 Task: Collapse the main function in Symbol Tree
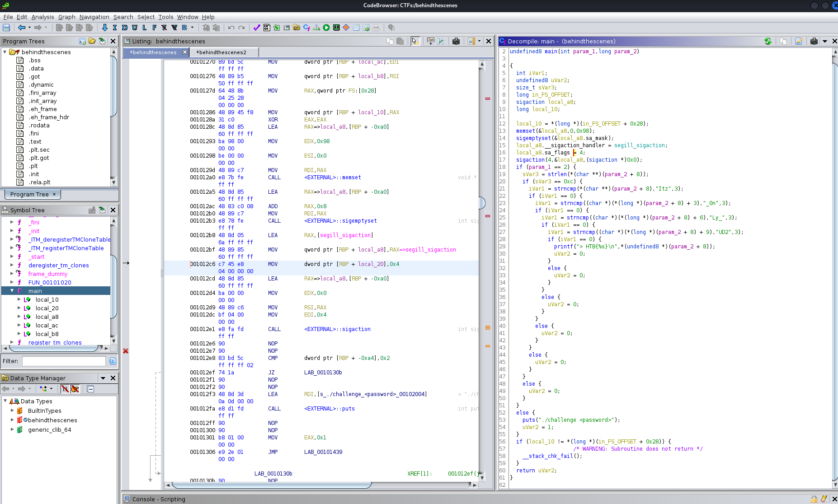tap(12, 291)
